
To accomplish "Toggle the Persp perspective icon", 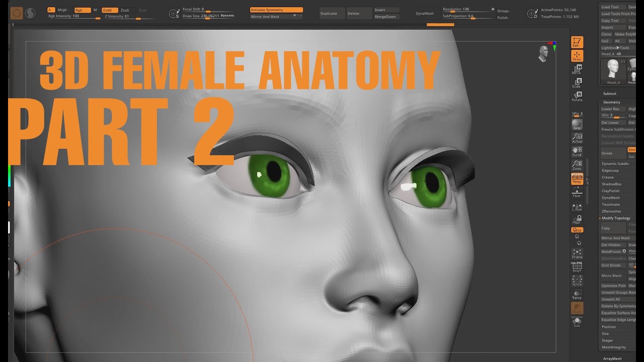I will 577,179.
